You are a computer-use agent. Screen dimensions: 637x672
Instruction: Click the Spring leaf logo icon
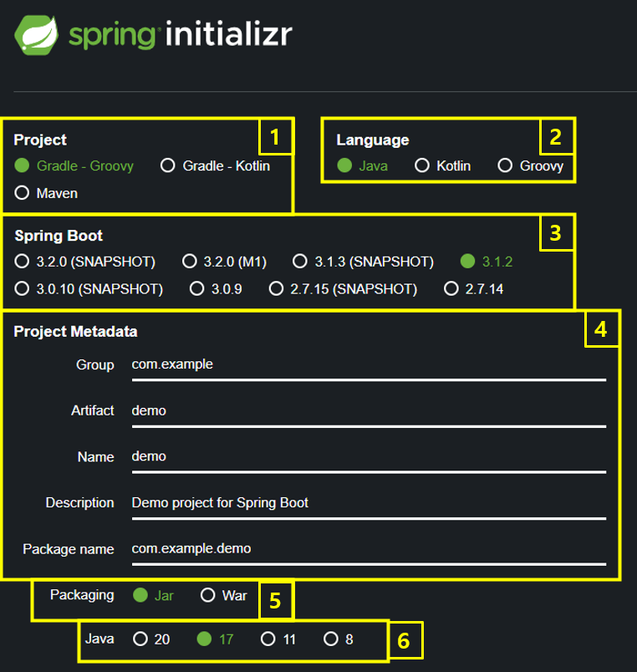point(36,36)
